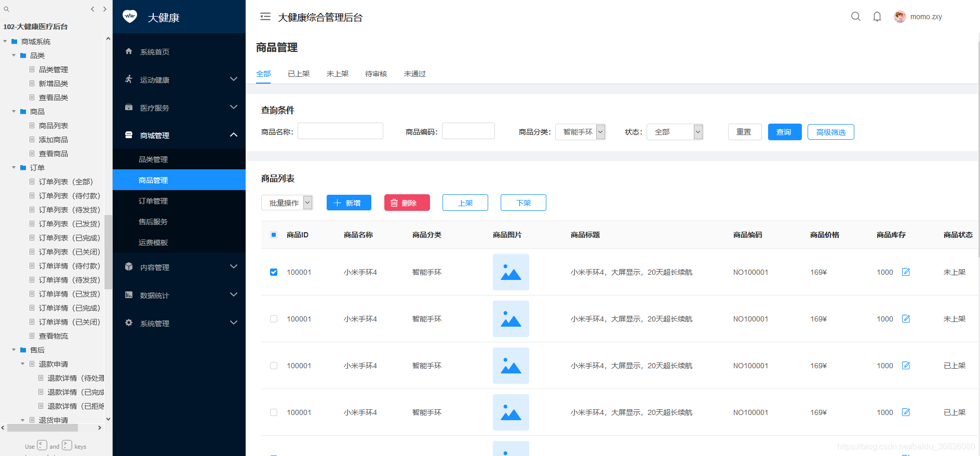Open 订单列表（待付款） in the tree

[69, 196]
